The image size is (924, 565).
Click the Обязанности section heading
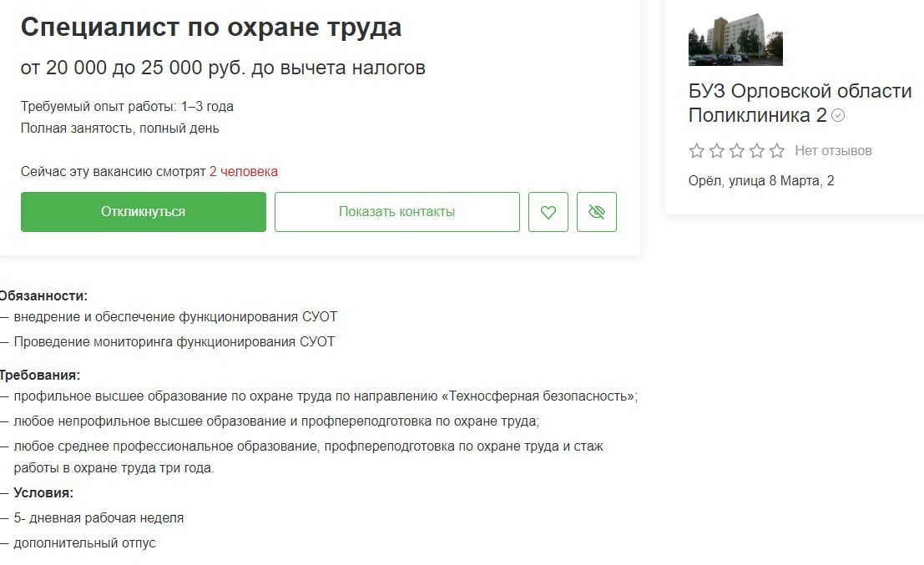click(43, 295)
